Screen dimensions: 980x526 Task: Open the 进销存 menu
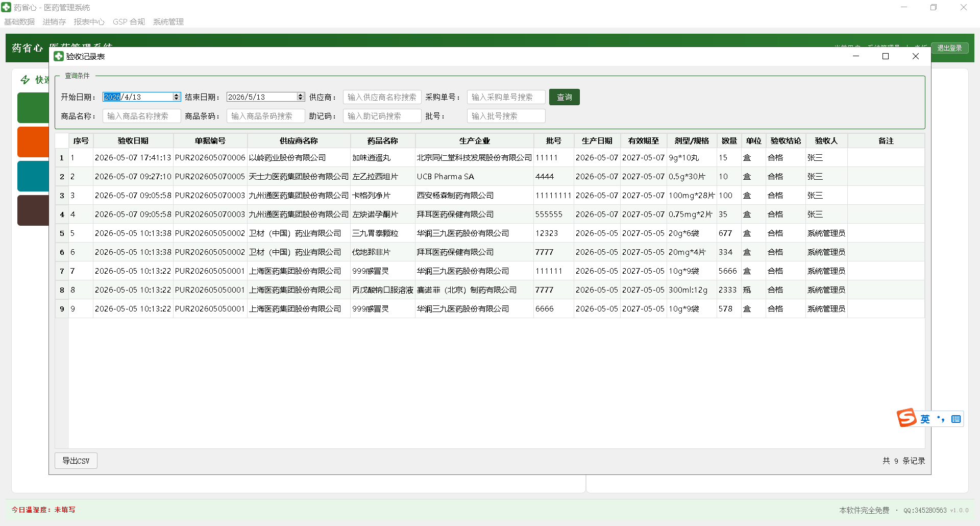click(x=54, y=21)
